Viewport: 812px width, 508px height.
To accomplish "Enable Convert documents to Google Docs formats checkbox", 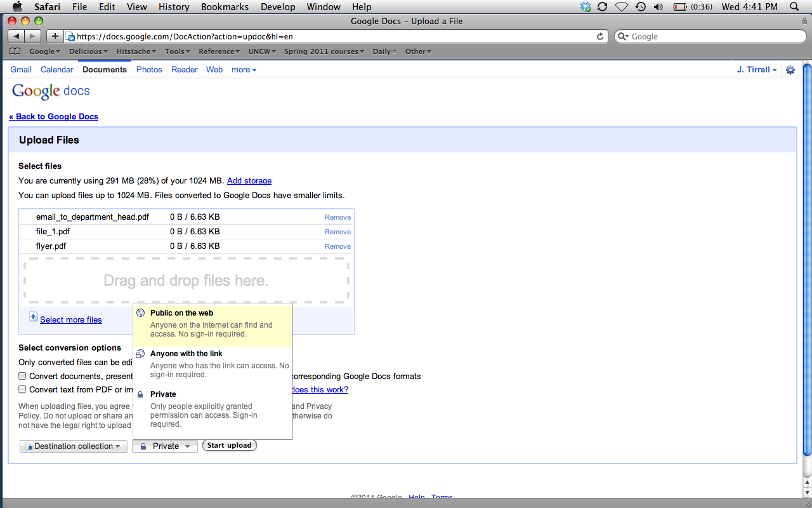I will (x=22, y=376).
